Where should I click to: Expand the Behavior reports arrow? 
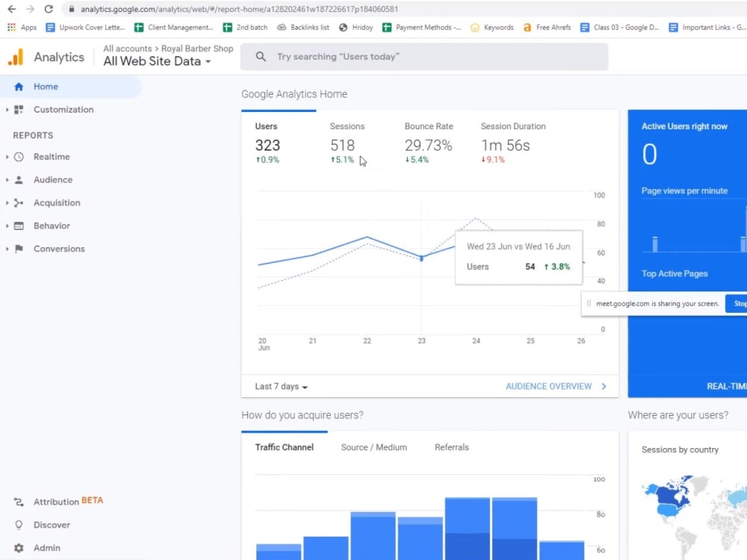(x=7, y=225)
